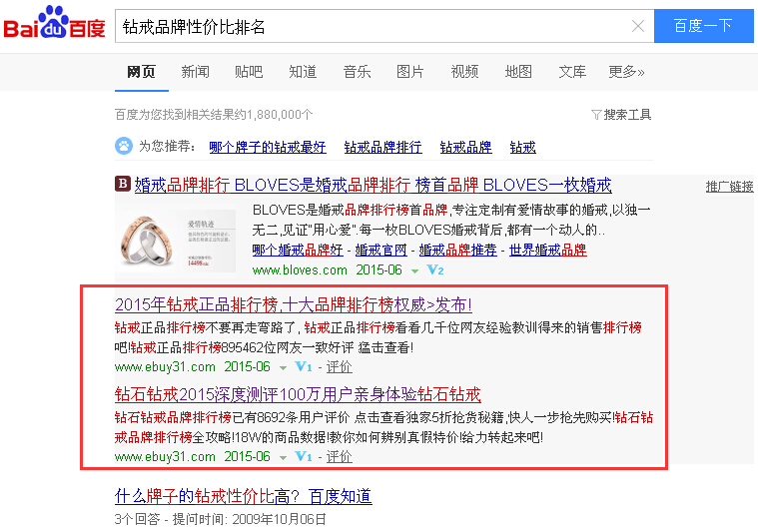Open the 音乐 tab
The width and height of the screenshot is (758, 532).
coord(357,72)
